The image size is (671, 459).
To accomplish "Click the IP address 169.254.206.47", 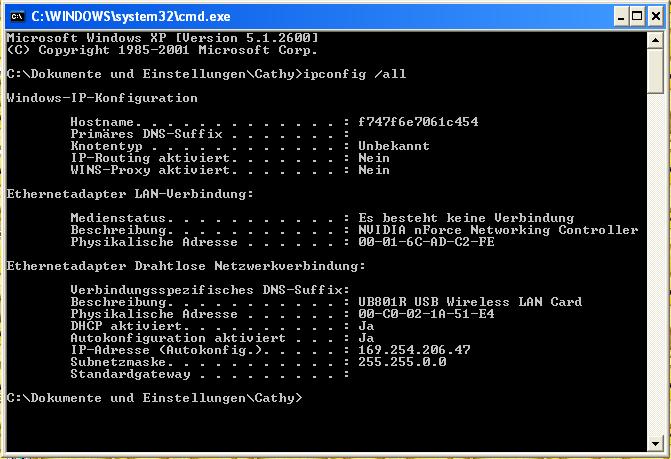I will click(414, 350).
